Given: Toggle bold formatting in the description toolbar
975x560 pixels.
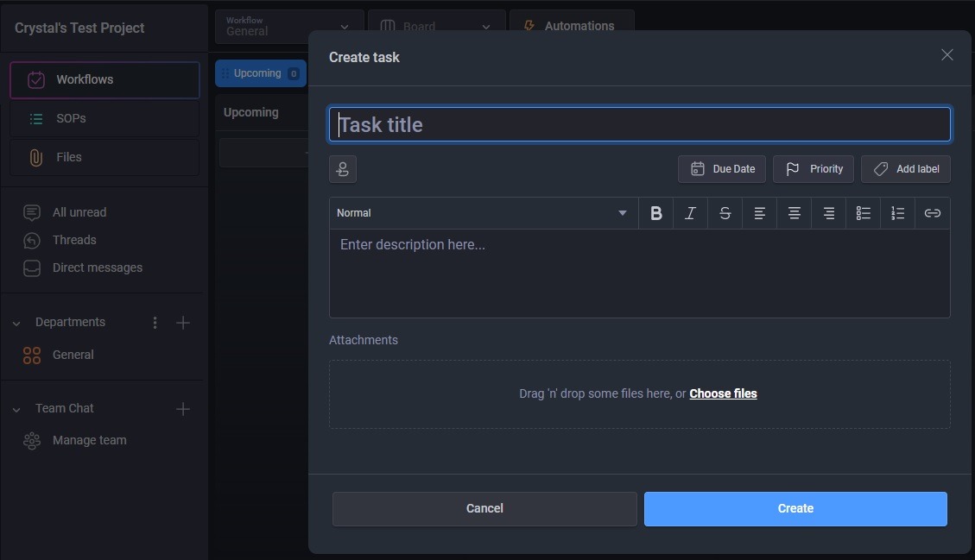Looking at the screenshot, I should tap(656, 212).
